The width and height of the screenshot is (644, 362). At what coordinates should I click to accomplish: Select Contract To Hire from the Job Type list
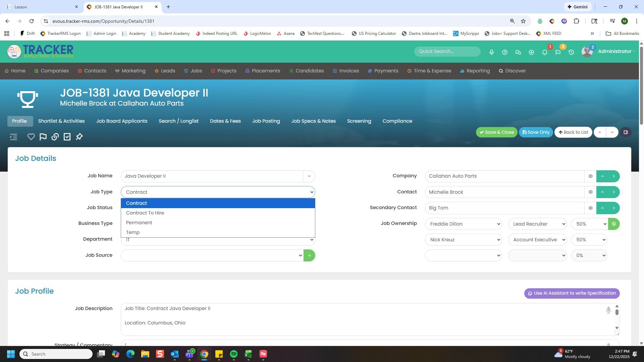pos(145,213)
